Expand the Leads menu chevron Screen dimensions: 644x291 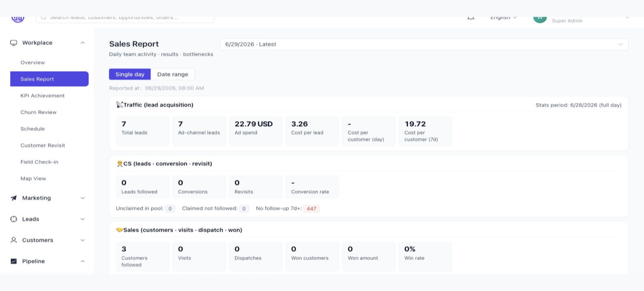click(x=83, y=219)
